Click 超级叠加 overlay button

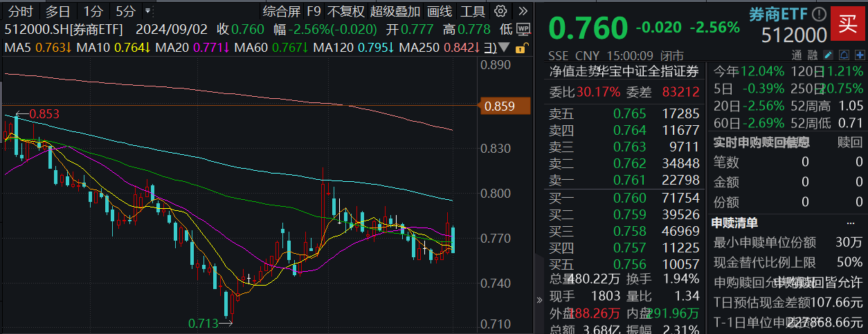click(x=395, y=11)
